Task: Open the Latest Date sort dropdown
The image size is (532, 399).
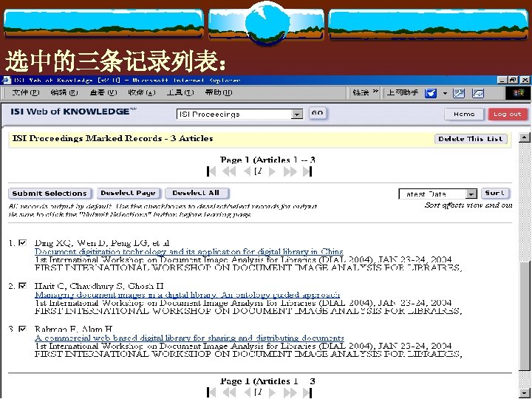Action: coord(471,194)
